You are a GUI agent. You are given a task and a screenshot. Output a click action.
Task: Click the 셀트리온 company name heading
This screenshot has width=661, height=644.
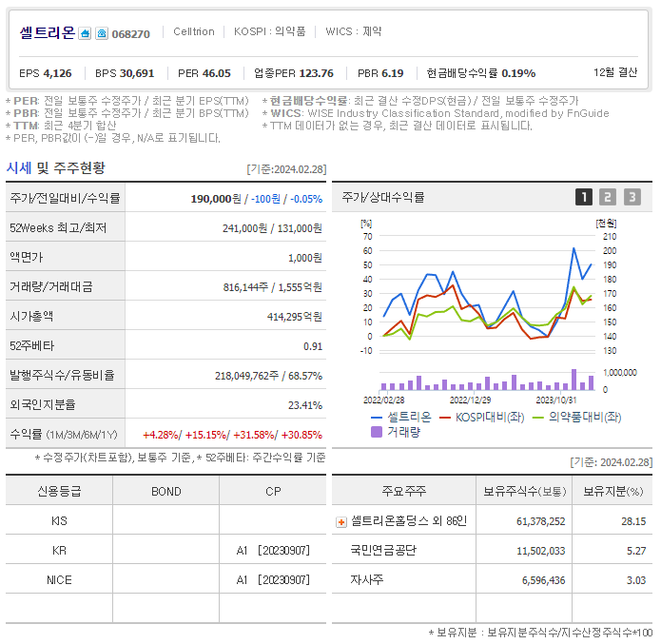pyautogui.click(x=48, y=32)
